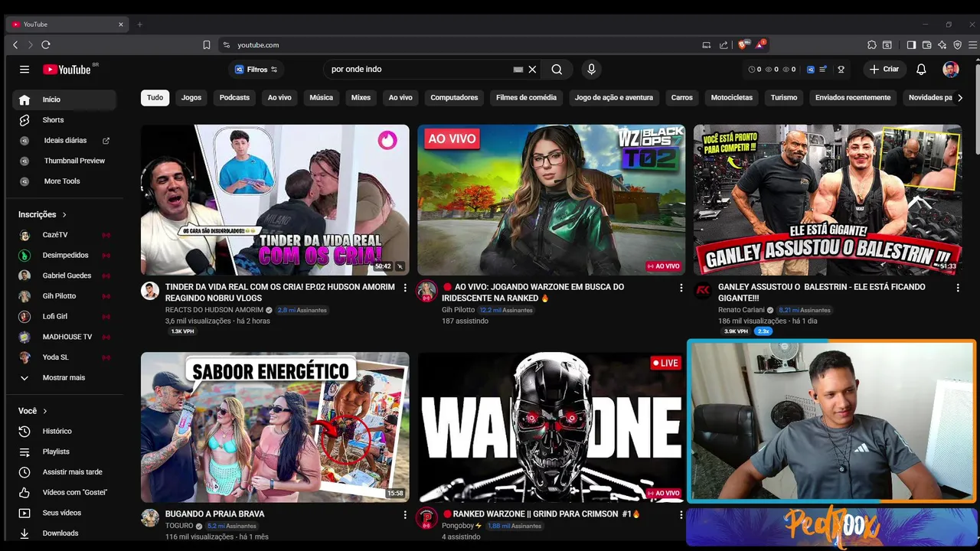Select the Motocicletas chip

(732, 98)
